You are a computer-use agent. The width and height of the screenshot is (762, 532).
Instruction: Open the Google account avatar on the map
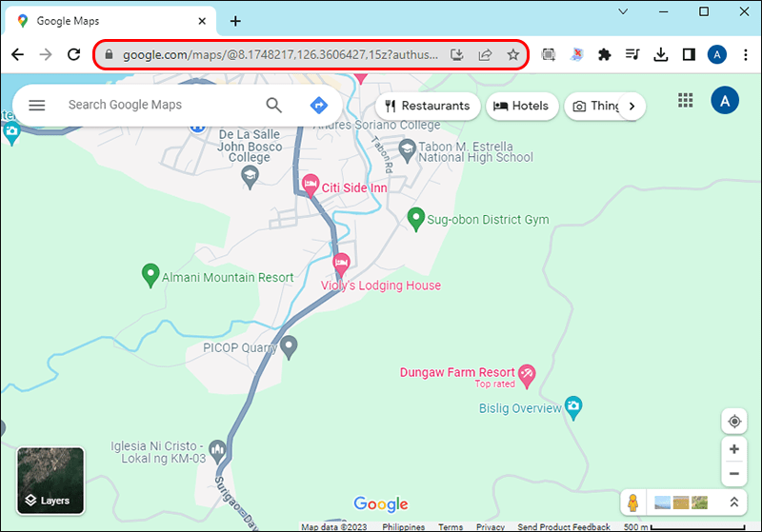pyautogui.click(x=725, y=101)
